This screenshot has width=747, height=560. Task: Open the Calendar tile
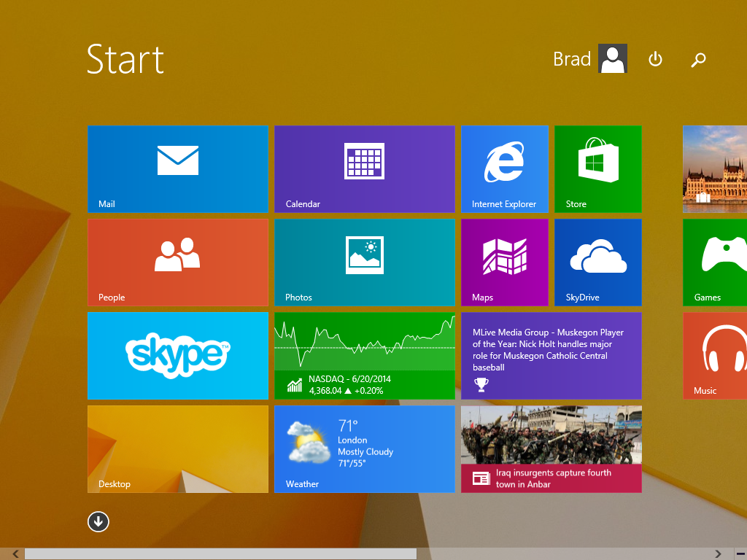pyautogui.click(x=365, y=169)
